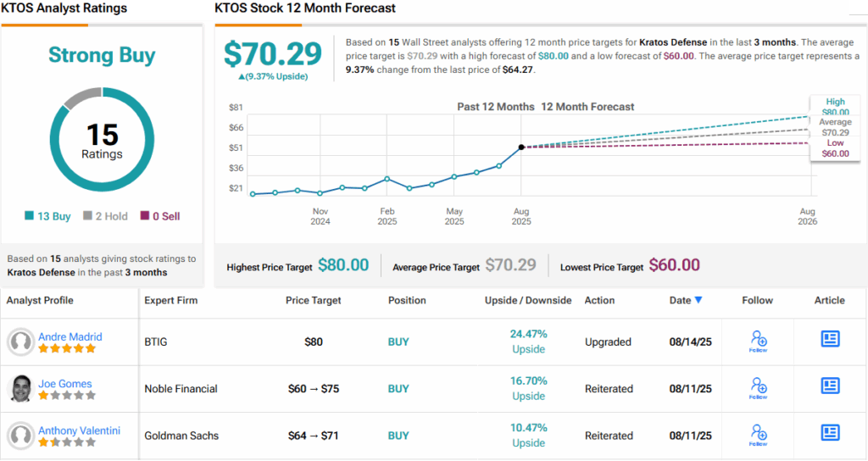Viewport: 868px width, 461px height.
Task: Click Highest Price Target $80.00 value
Action: 343,265
